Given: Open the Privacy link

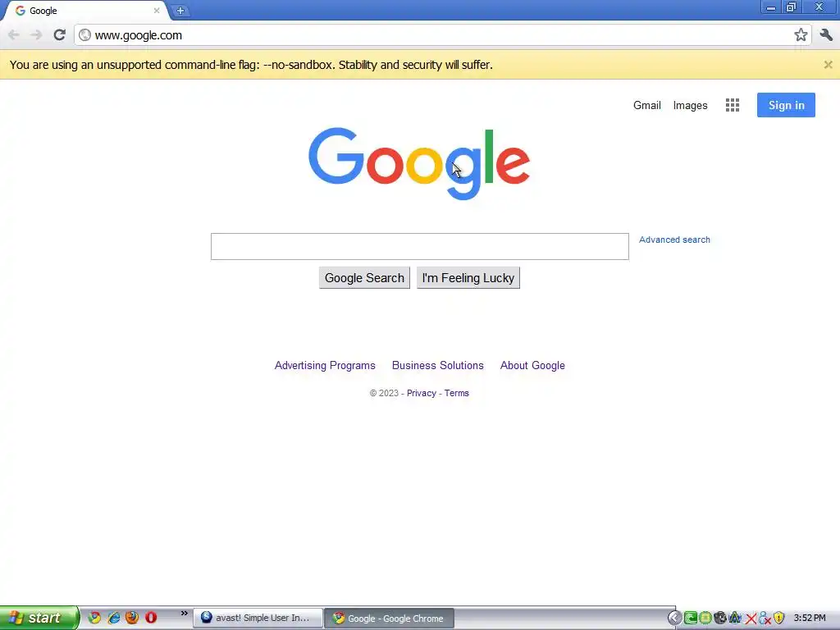Looking at the screenshot, I should coord(421,393).
